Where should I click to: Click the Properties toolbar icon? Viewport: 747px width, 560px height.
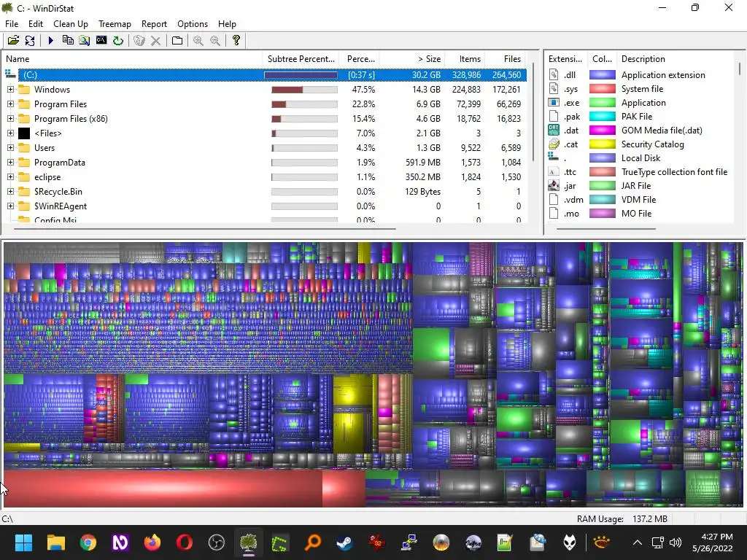(x=177, y=41)
